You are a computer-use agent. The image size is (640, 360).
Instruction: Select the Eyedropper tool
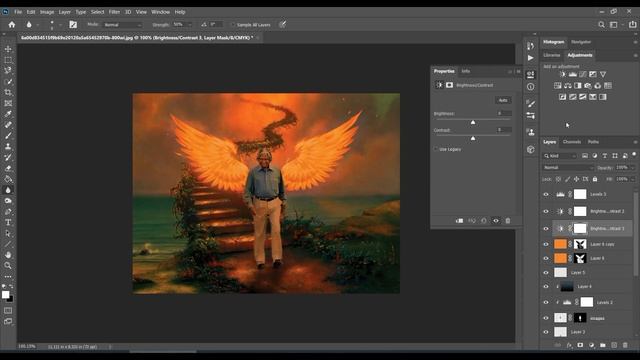coord(8,114)
